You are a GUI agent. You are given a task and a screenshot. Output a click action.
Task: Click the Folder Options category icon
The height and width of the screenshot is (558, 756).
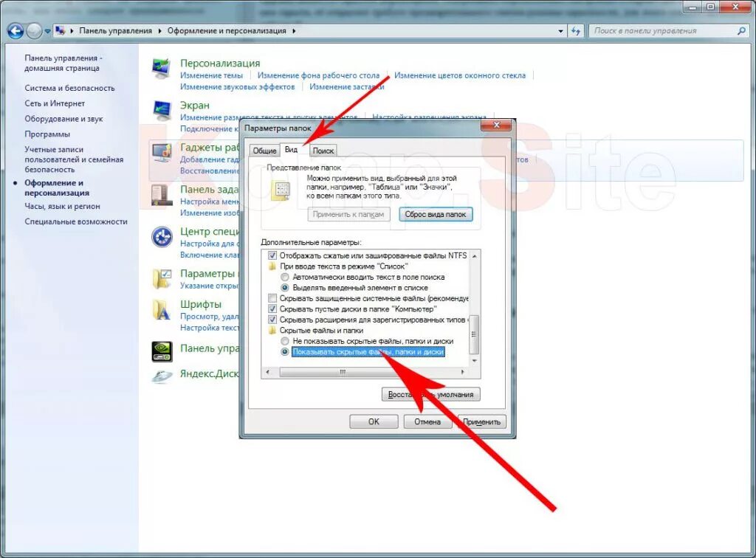coord(162,279)
